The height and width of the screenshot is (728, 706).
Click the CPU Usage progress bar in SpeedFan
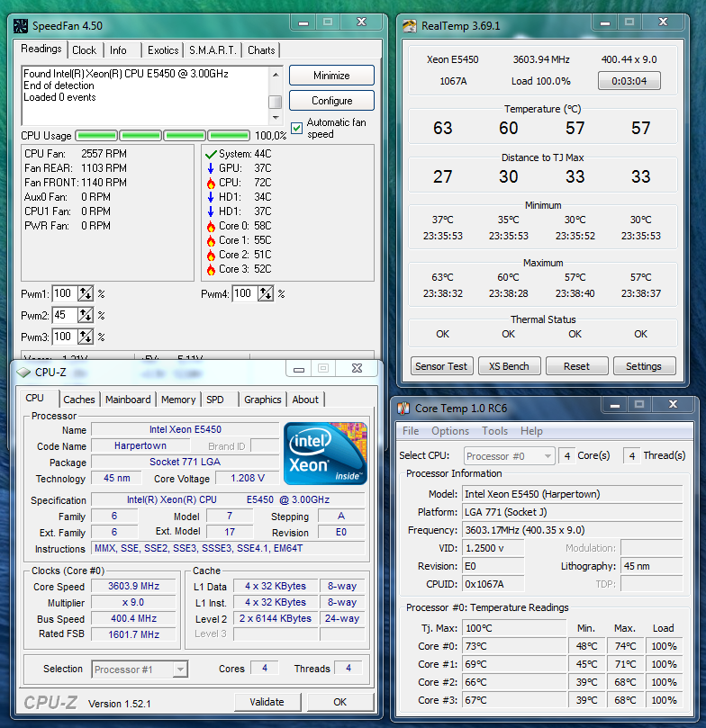pyautogui.click(x=163, y=136)
